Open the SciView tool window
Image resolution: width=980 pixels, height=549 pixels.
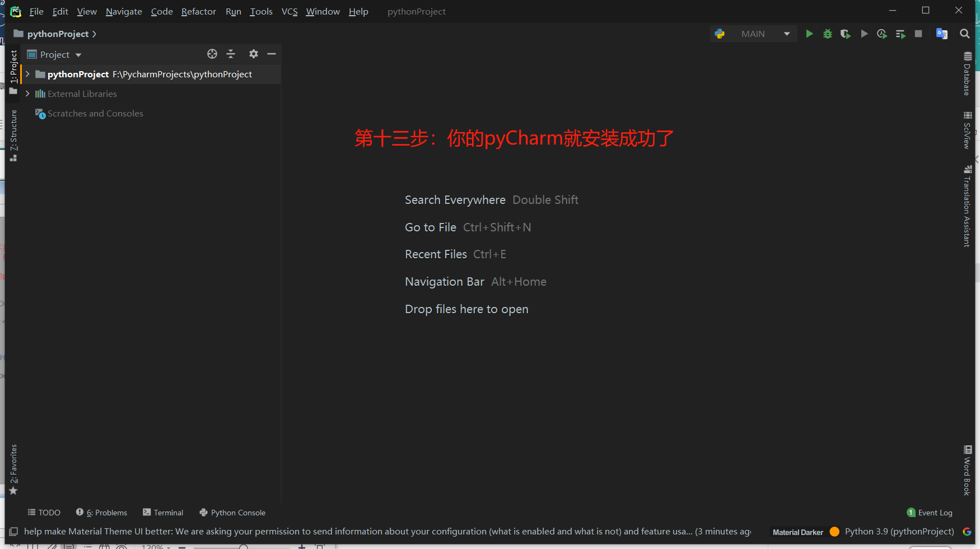point(967,130)
